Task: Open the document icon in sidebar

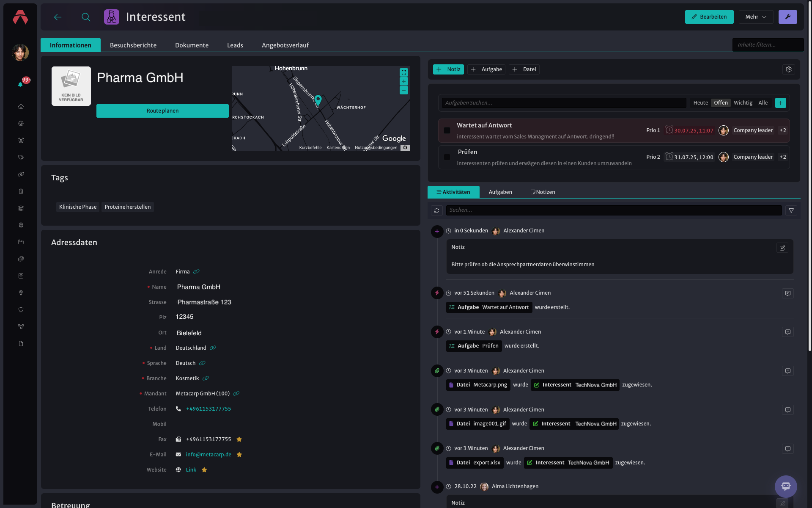Action: (x=21, y=344)
